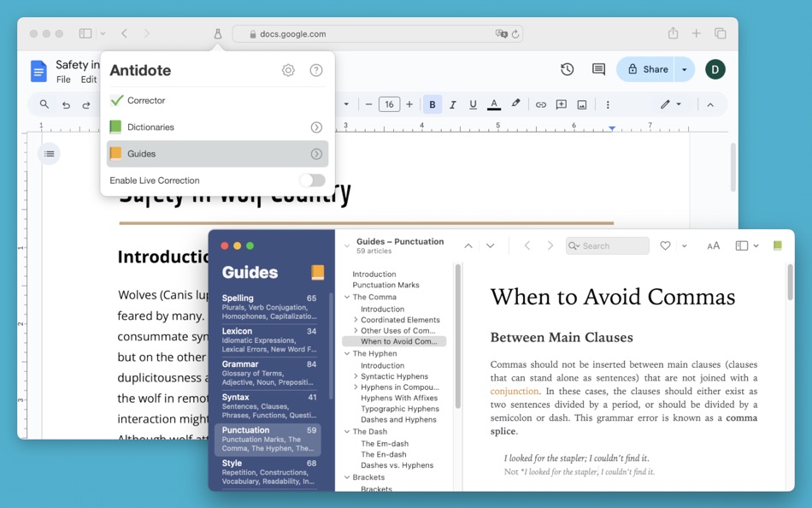This screenshot has width=812, height=508.
Task: Go to previous article with the up chevron
Action: pos(468,245)
